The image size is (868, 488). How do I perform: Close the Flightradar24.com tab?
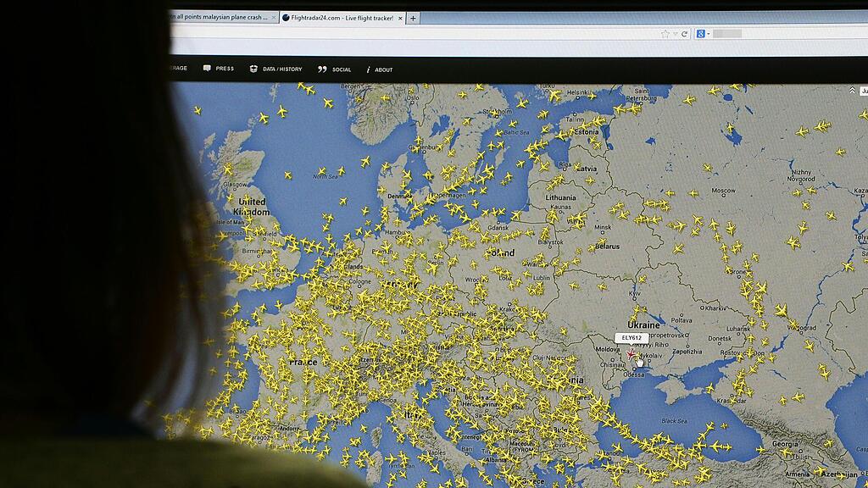[x=400, y=19]
